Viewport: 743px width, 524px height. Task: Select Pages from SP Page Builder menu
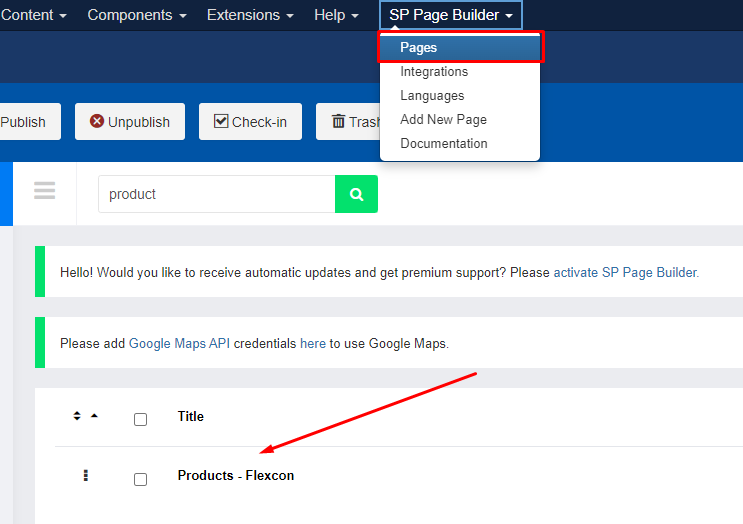click(x=460, y=47)
